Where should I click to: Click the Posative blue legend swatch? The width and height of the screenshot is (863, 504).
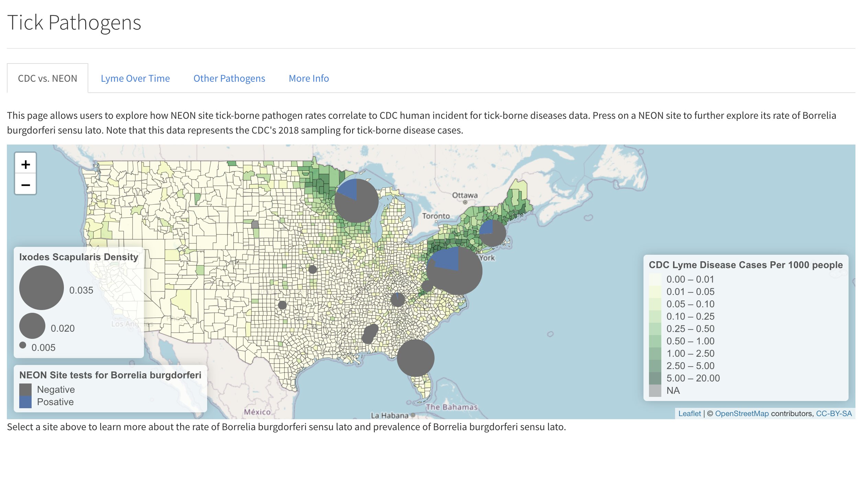pos(25,402)
